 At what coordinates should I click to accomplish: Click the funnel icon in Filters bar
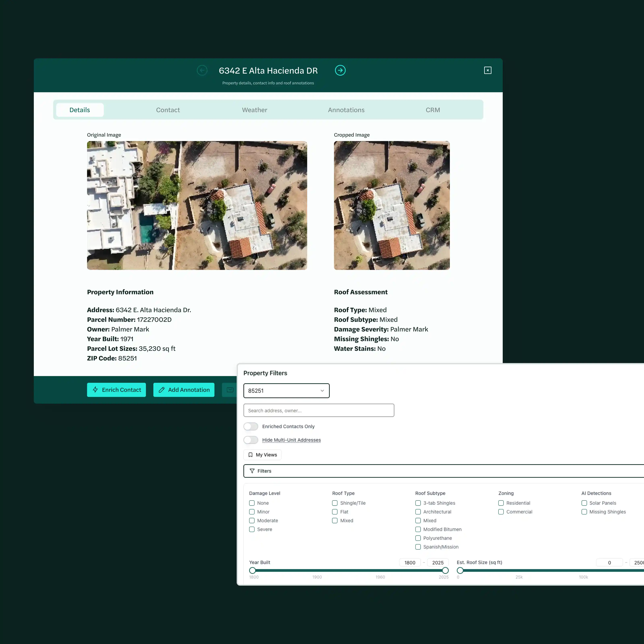click(x=252, y=471)
